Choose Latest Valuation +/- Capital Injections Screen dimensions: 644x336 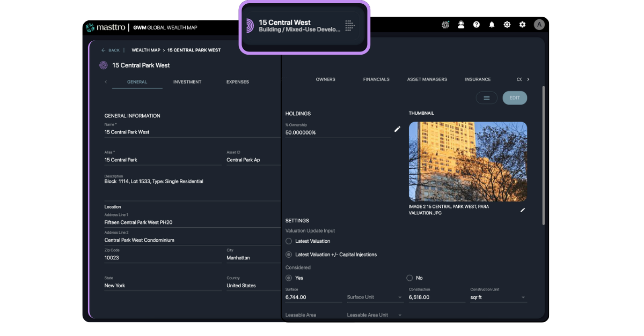[288, 254]
